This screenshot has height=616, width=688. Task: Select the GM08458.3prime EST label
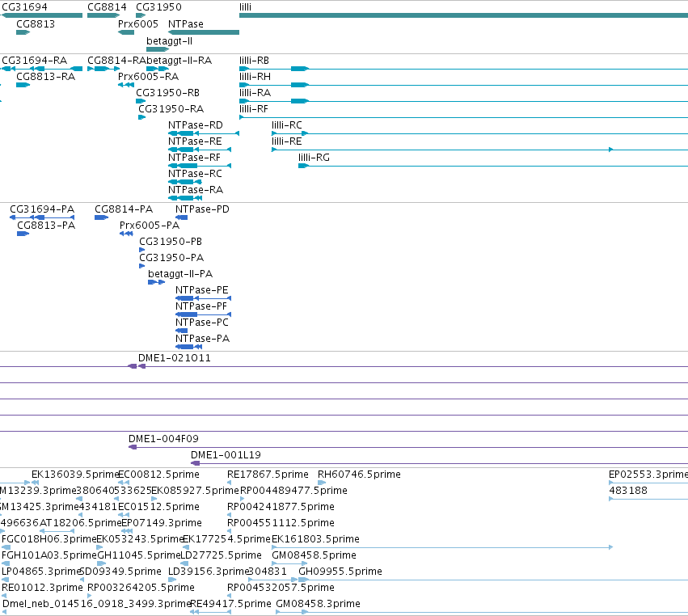(318, 603)
